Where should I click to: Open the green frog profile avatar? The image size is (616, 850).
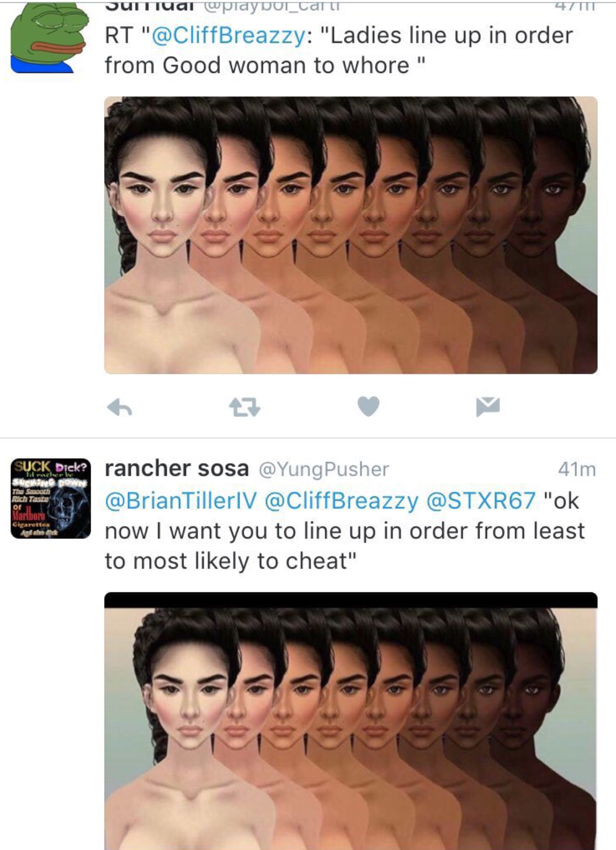50,38
